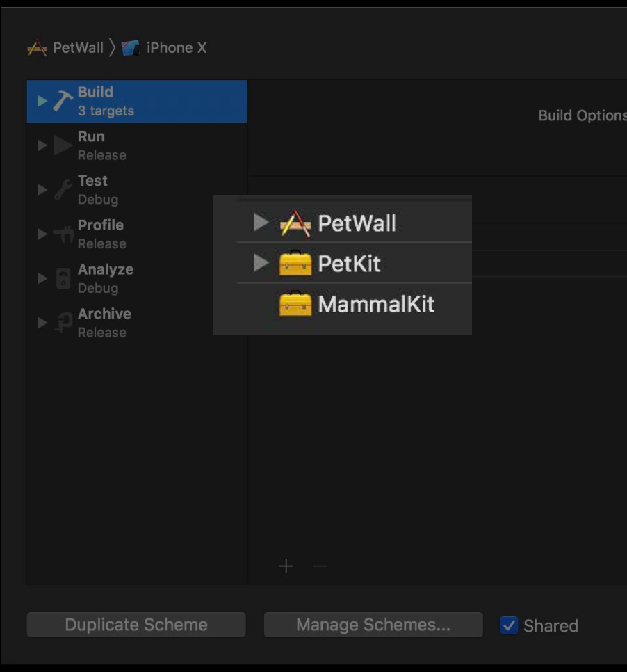Select the Build 3 targets action
Screen dimensions: 627x672
(137, 102)
